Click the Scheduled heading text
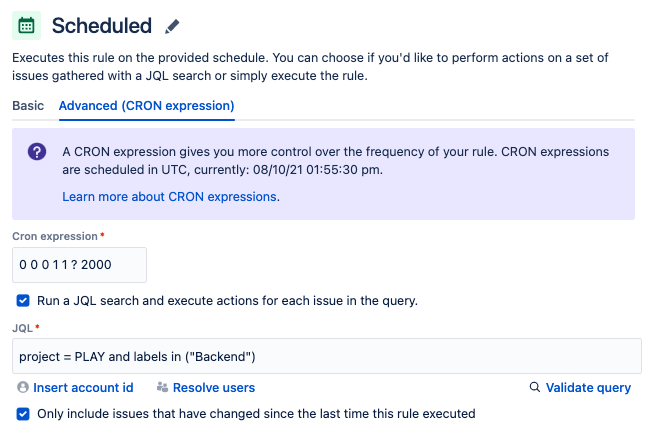Image resolution: width=652 pixels, height=433 pixels. click(101, 26)
